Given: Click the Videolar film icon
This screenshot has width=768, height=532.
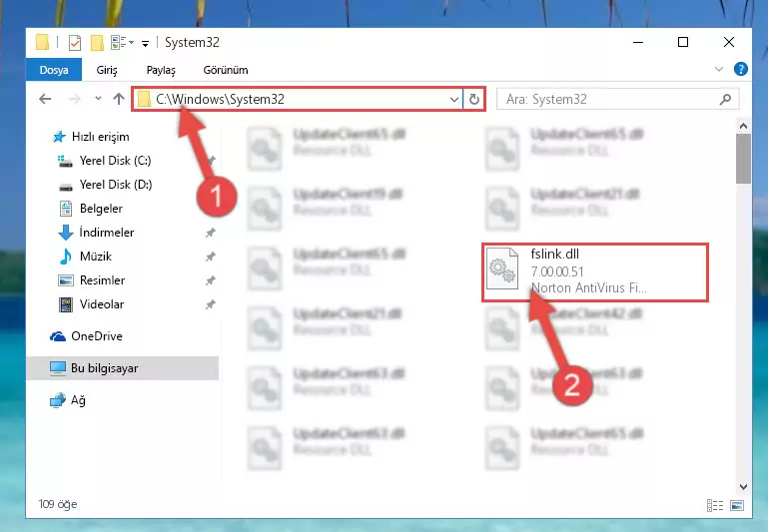Looking at the screenshot, I should (x=66, y=304).
